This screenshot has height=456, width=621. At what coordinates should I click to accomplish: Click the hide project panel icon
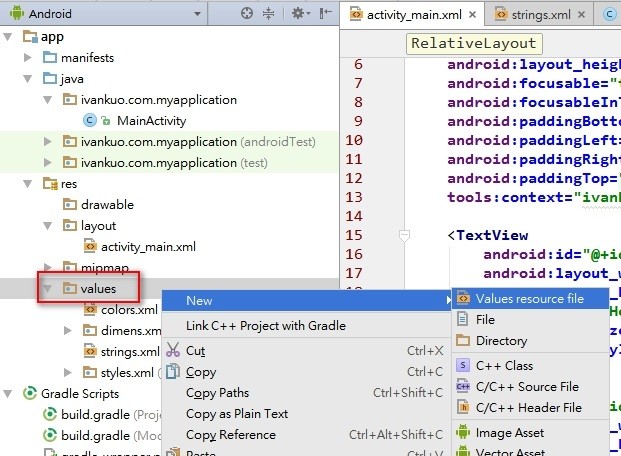click(325, 13)
